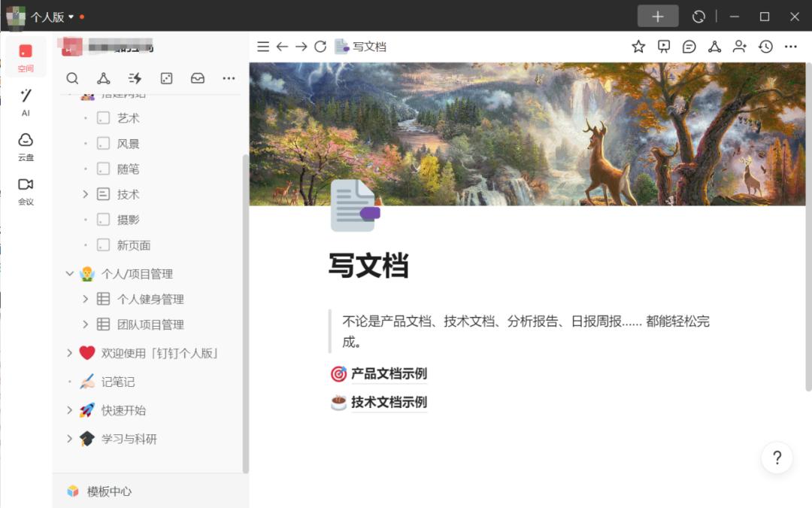The image size is (812, 508).
Task: Star the 写文档 document as favorite
Action: coord(638,47)
